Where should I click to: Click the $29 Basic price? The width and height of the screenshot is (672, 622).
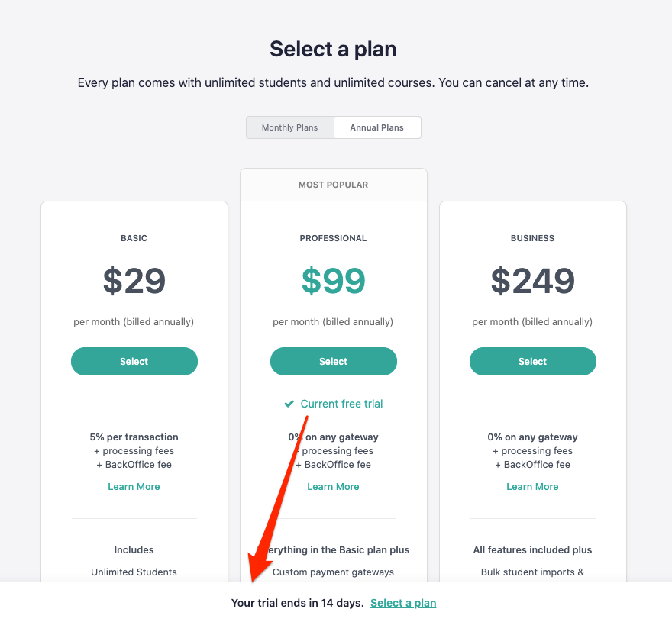pos(134,281)
